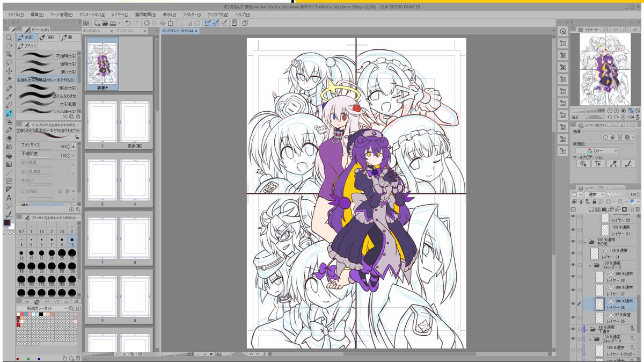This screenshot has height=362, width=644.
Task: Select the Auto select wand tool
Action: (x=9, y=79)
